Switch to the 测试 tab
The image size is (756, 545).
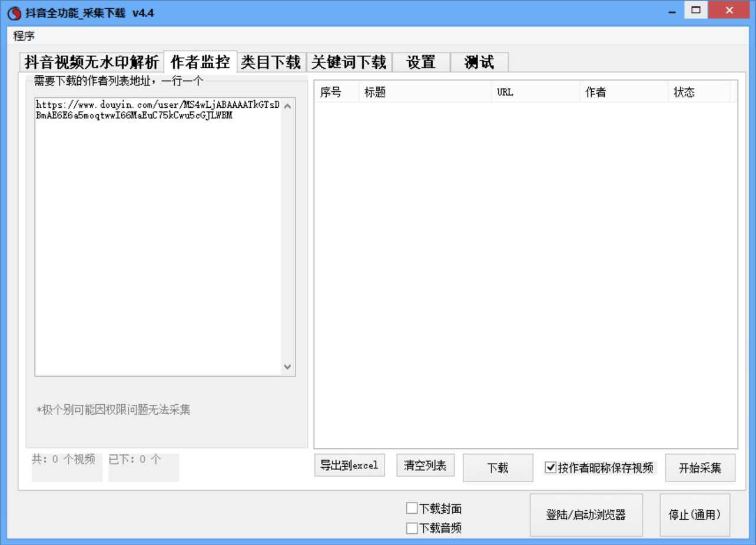(x=479, y=62)
